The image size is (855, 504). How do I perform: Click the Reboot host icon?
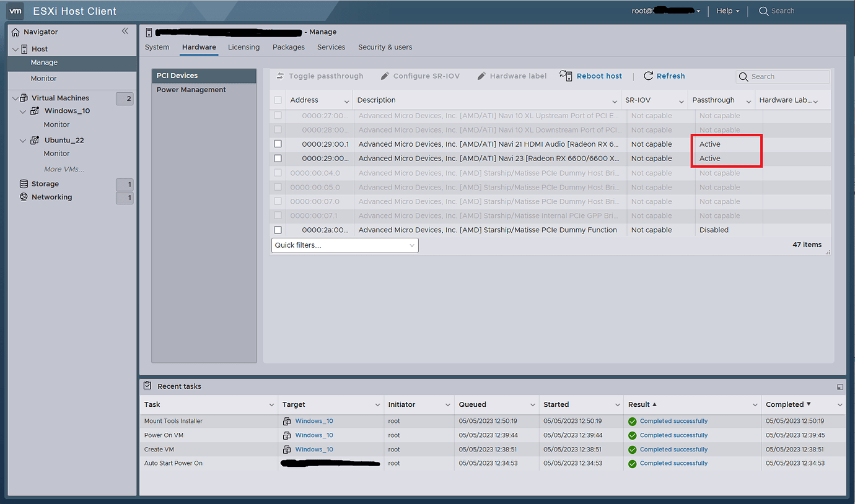566,76
